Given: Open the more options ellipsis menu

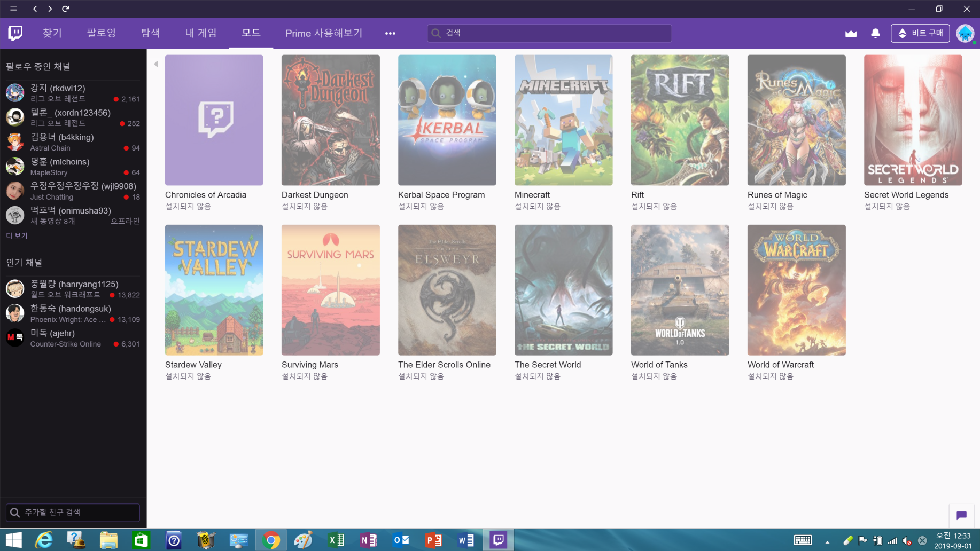Looking at the screenshot, I should coord(390,33).
